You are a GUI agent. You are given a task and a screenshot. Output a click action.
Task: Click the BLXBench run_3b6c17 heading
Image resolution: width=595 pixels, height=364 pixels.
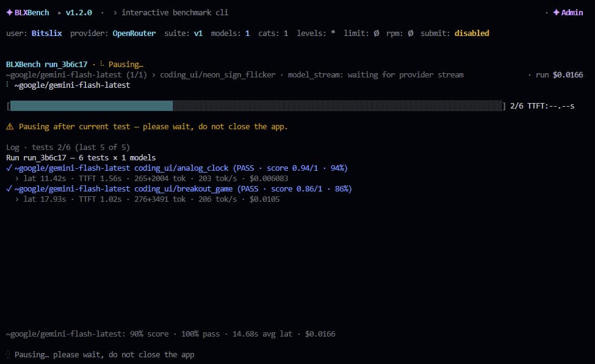[x=46, y=65]
